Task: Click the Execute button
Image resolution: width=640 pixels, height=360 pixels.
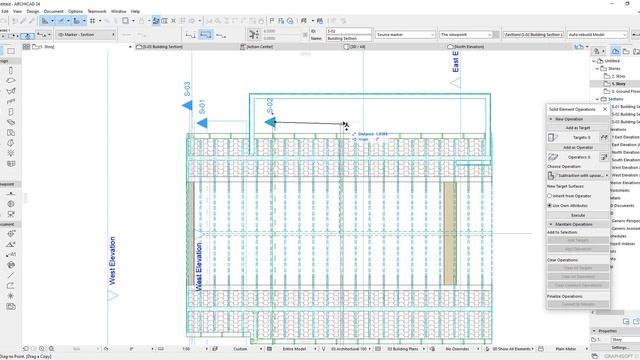Action: tap(578, 215)
